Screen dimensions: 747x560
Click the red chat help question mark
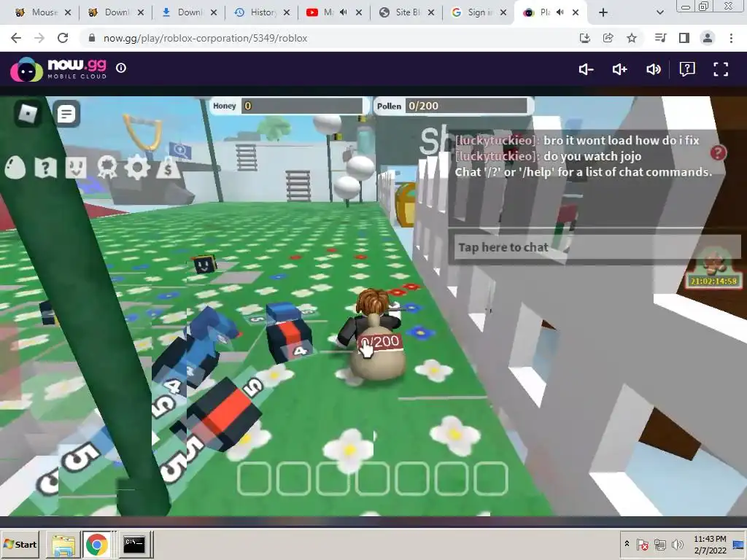pos(719,153)
